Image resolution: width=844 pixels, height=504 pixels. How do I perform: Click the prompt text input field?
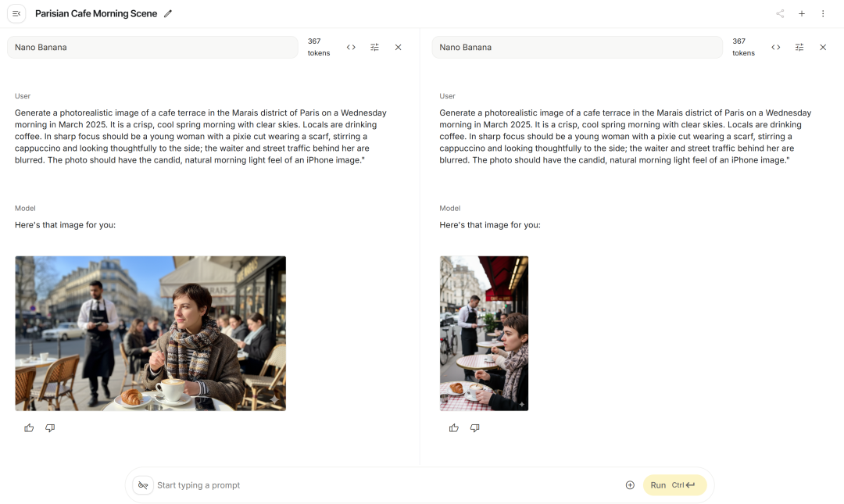pos(388,485)
